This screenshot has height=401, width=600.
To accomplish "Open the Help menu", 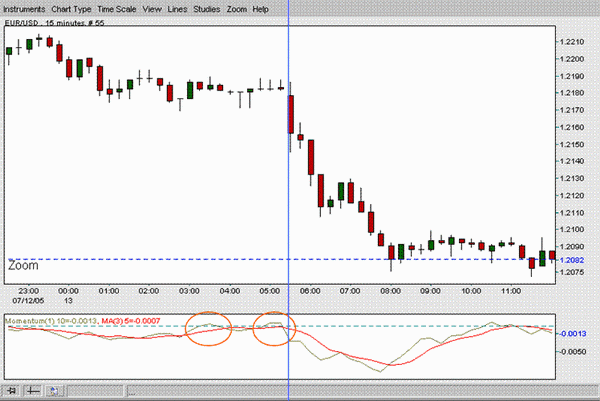I will click(x=260, y=9).
